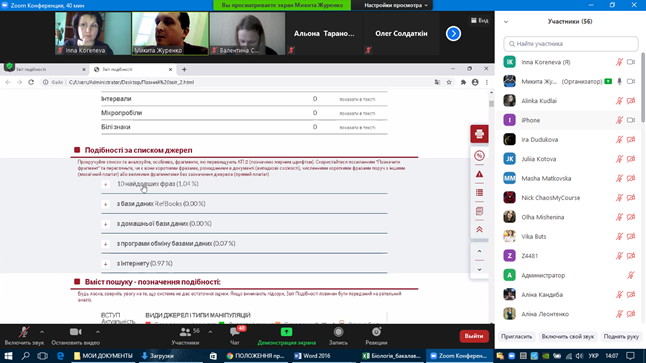
Task: Click the translate page icon in address bar
Action: pos(437,82)
